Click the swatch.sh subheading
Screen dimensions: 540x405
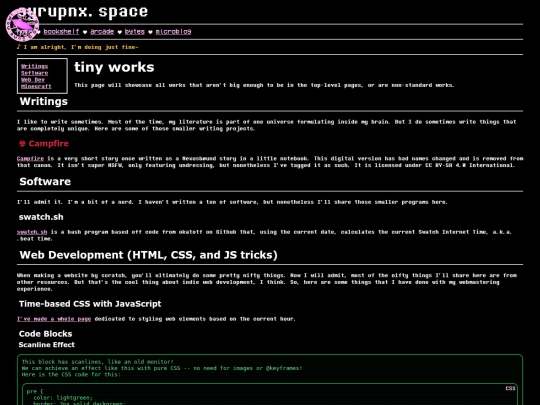(41, 217)
